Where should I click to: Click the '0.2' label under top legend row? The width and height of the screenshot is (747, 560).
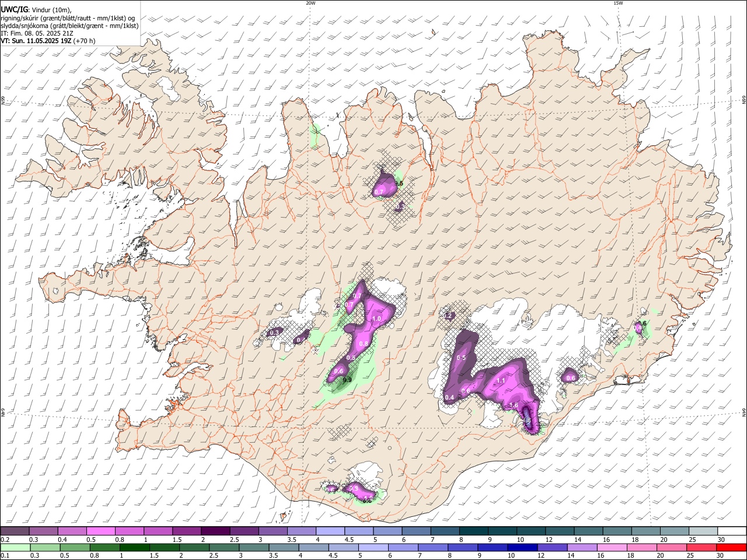(x=5, y=540)
